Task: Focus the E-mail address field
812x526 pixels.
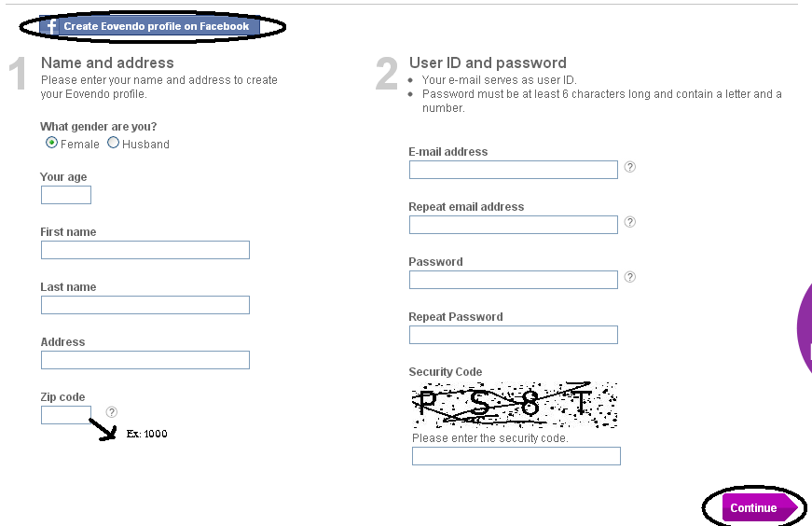Action: coord(514,170)
